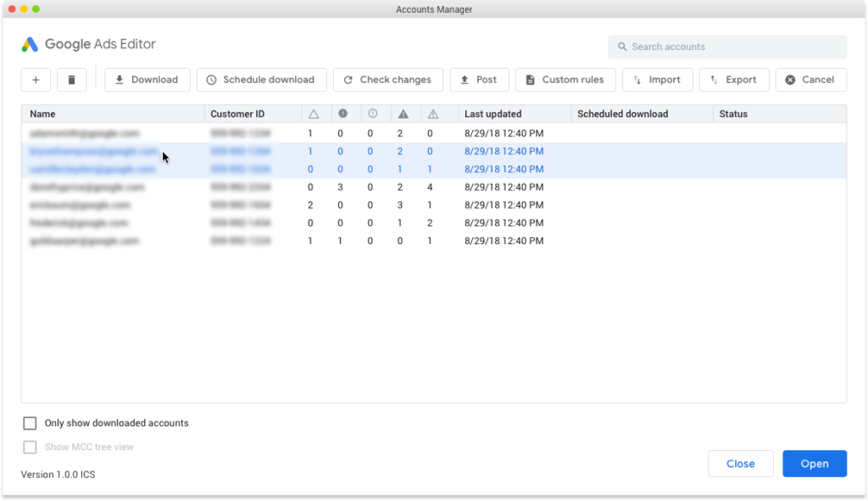Click the blue Open button
Viewport: 868px width, 501px height.
click(x=815, y=464)
